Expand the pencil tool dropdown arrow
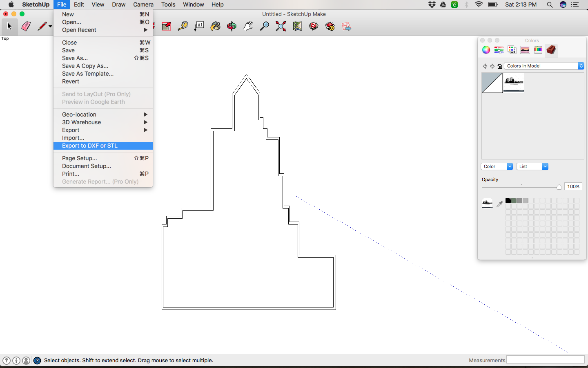 click(50, 27)
